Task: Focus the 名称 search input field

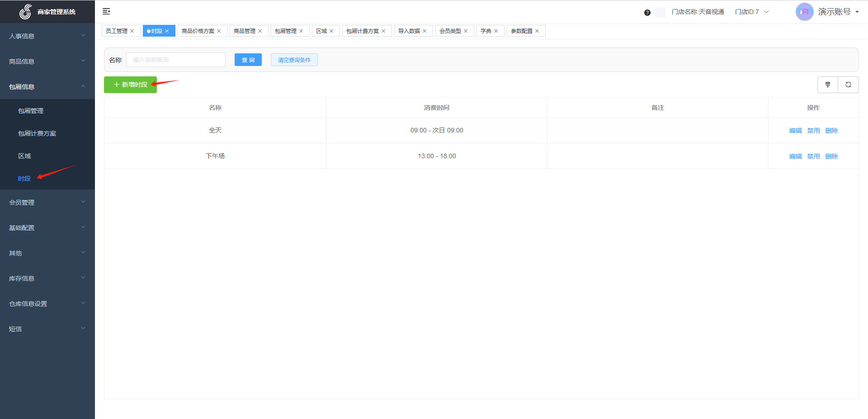Action: click(175, 60)
